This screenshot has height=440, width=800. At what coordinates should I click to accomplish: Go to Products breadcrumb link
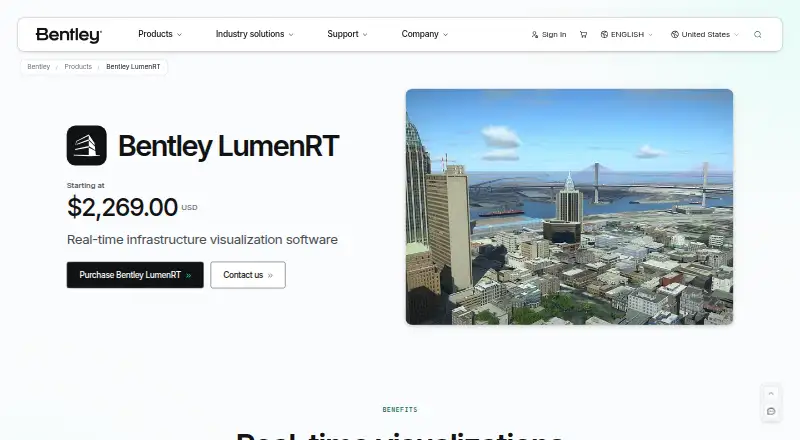coord(78,67)
